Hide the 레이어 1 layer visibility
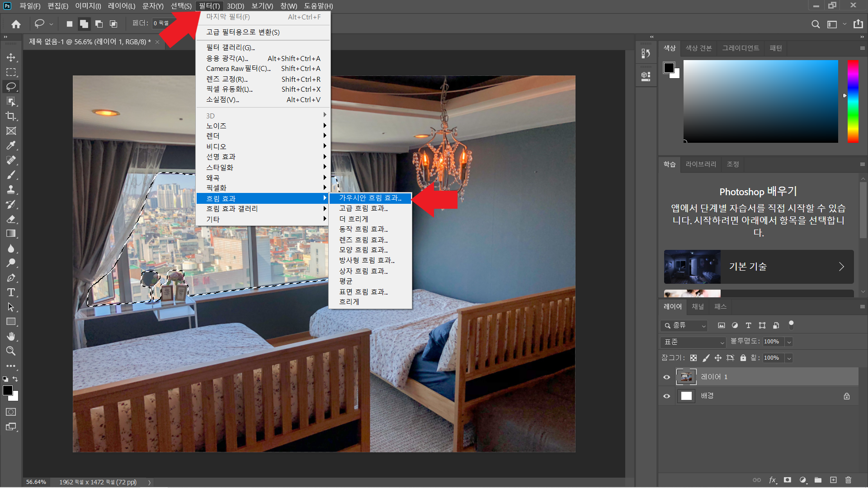This screenshot has height=488, width=868. [666, 377]
